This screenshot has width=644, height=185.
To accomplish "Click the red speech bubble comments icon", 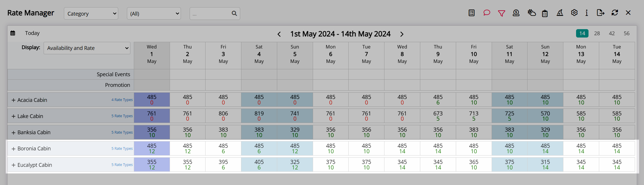I will coord(487,13).
